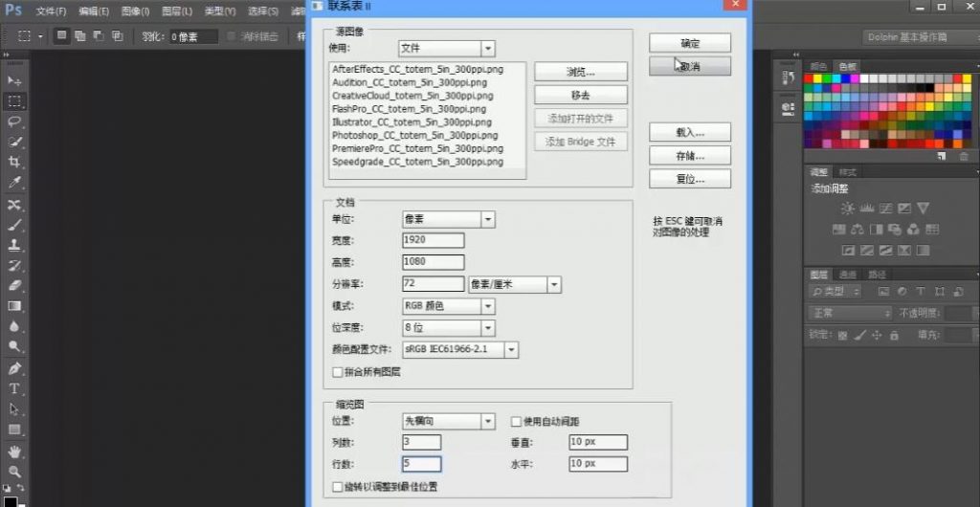Open the layer blend mode 正常 dropdown
This screenshot has height=507, width=980.
click(850, 313)
